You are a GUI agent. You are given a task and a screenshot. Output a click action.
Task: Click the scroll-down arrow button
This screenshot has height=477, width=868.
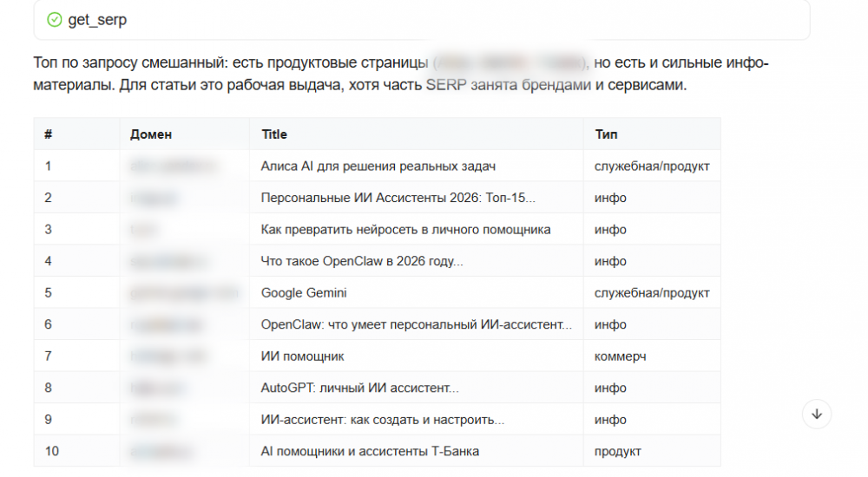click(817, 414)
